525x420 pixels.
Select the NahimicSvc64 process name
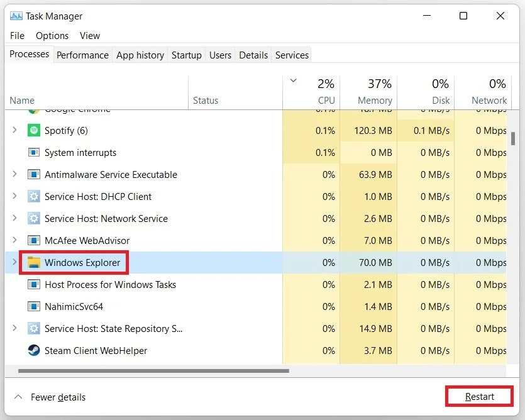click(74, 307)
